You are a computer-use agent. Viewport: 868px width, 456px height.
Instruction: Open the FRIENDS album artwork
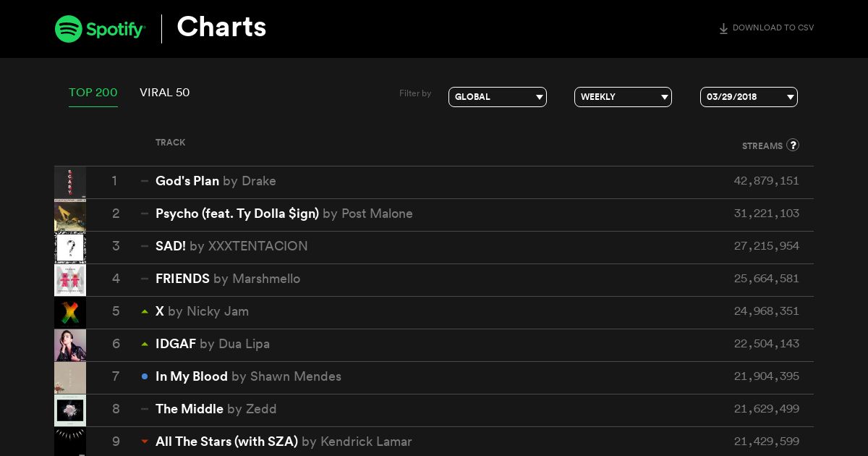pyautogui.click(x=70, y=280)
